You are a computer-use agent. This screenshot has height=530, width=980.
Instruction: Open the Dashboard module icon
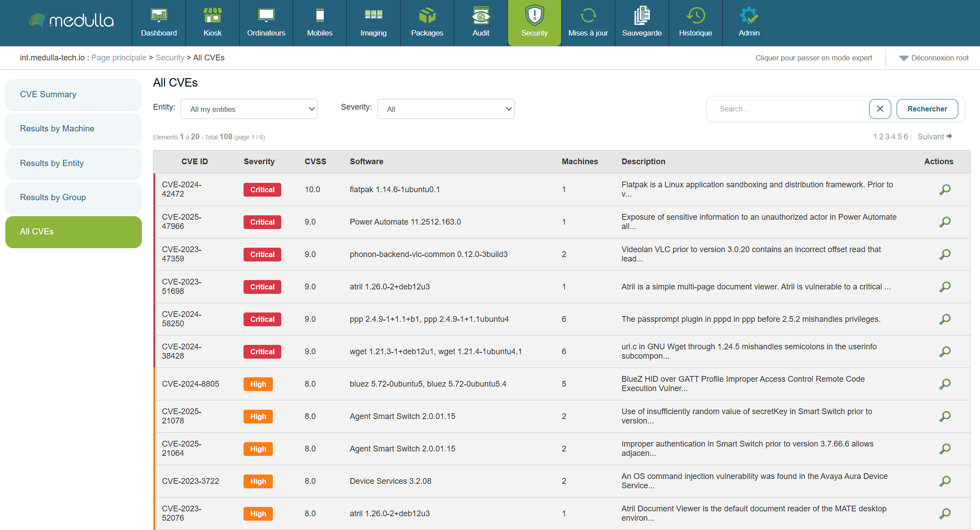pyautogui.click(x=159, y=16)
